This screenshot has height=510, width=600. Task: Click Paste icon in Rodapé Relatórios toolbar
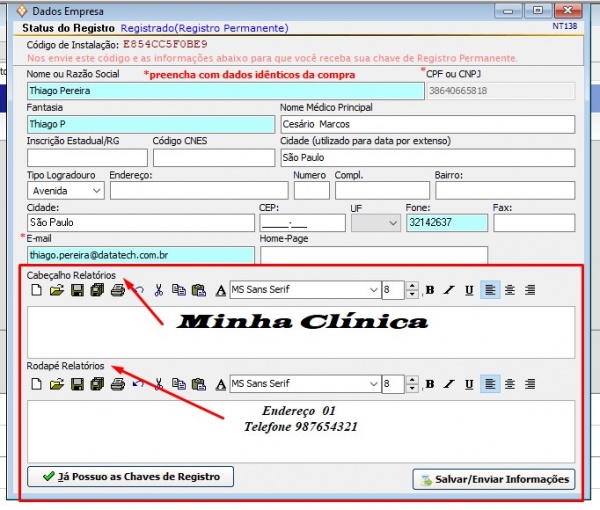click(x=198, y=383)
